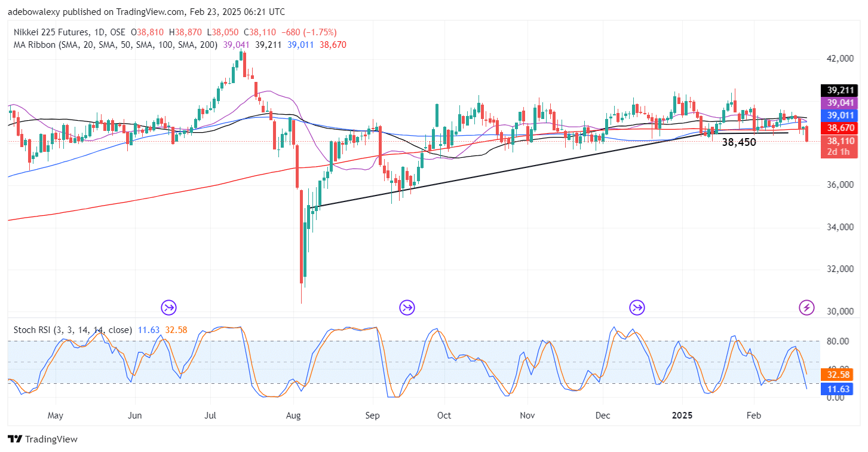The image size is (868, 452).
Task: Click the purple lightning bolt event icon
Action: click(x=807, y=308)
